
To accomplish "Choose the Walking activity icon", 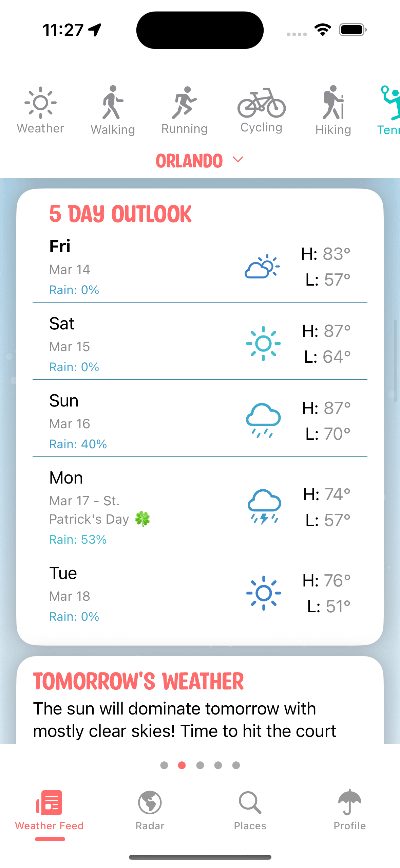I will [113, 103].
